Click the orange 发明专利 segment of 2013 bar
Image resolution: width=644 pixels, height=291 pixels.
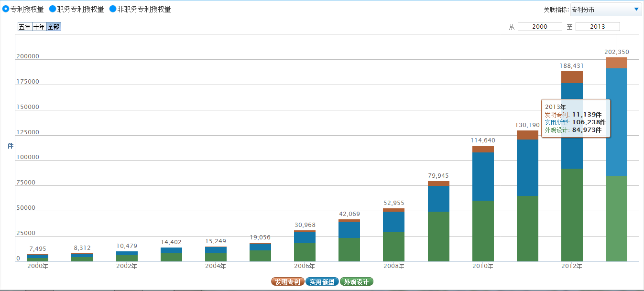(x=616, y=63)
